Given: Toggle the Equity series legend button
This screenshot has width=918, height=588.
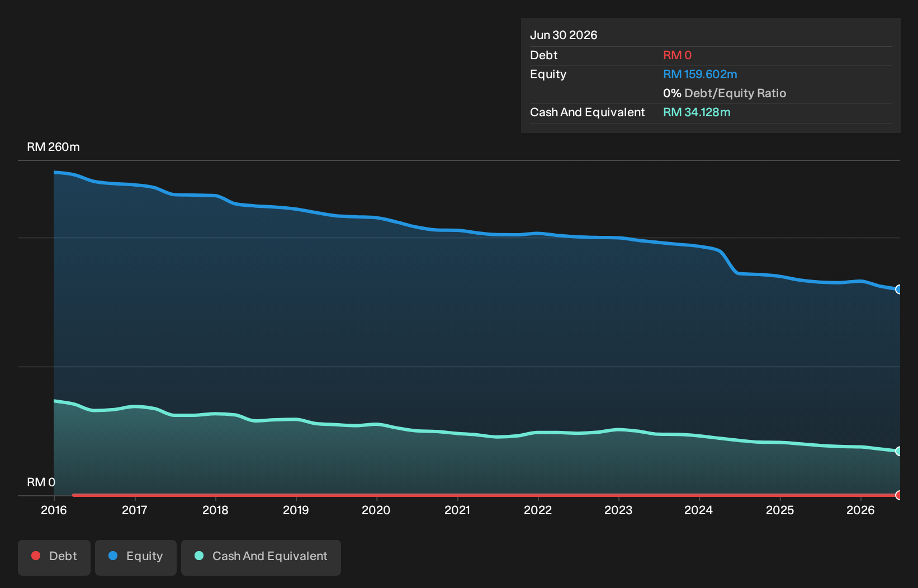Looking at the screenshot, I should click(136, 557).
